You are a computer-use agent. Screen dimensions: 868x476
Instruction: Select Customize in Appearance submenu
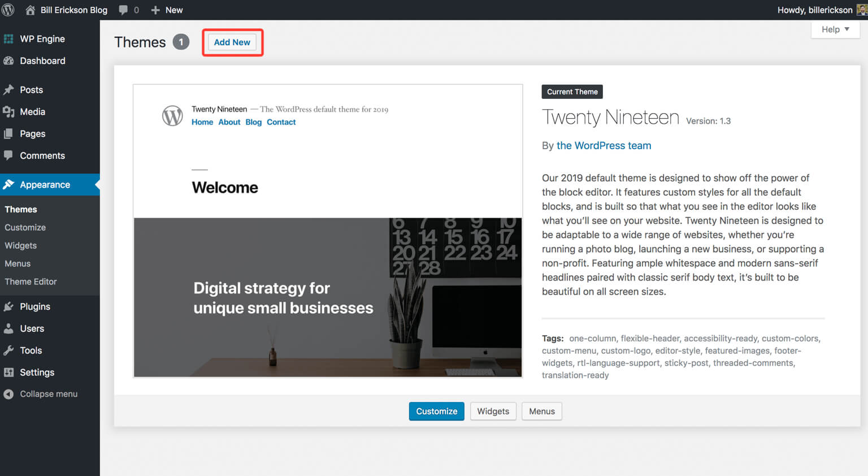click(25, 227)
